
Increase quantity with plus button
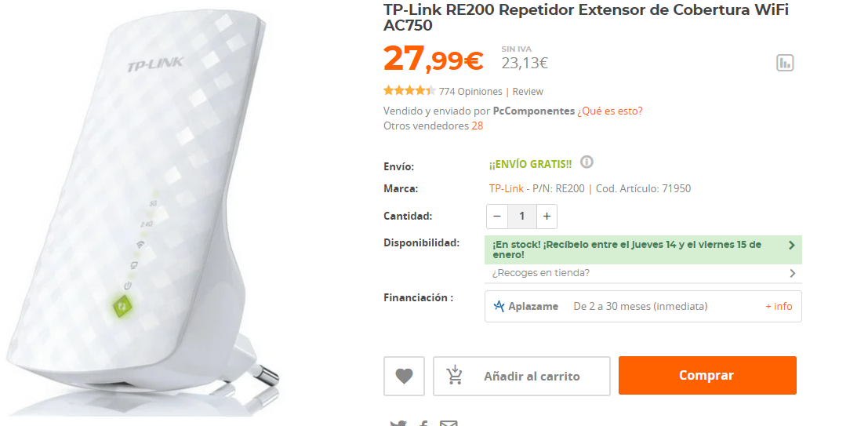point(547,217)
